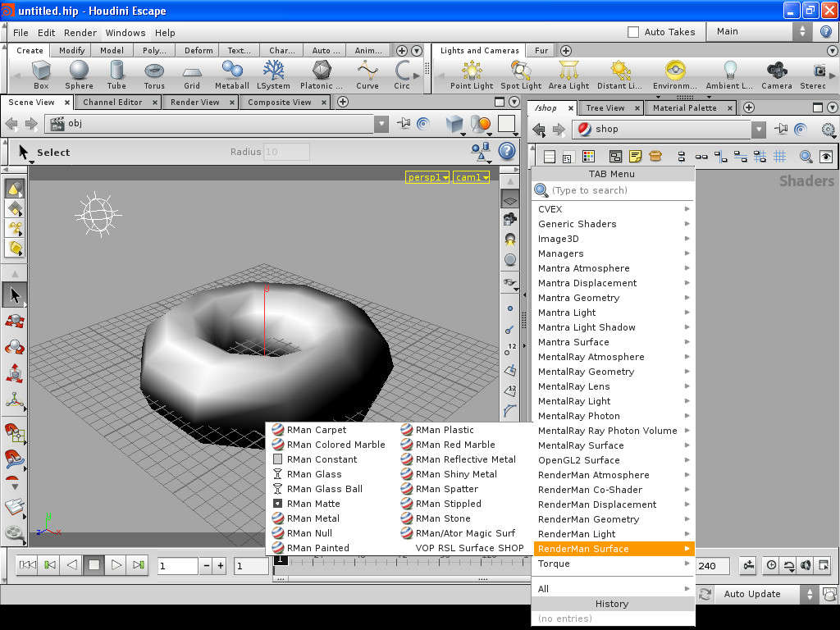Pin the Scene View pane with pin icon
840x630 pixels.
404,124
